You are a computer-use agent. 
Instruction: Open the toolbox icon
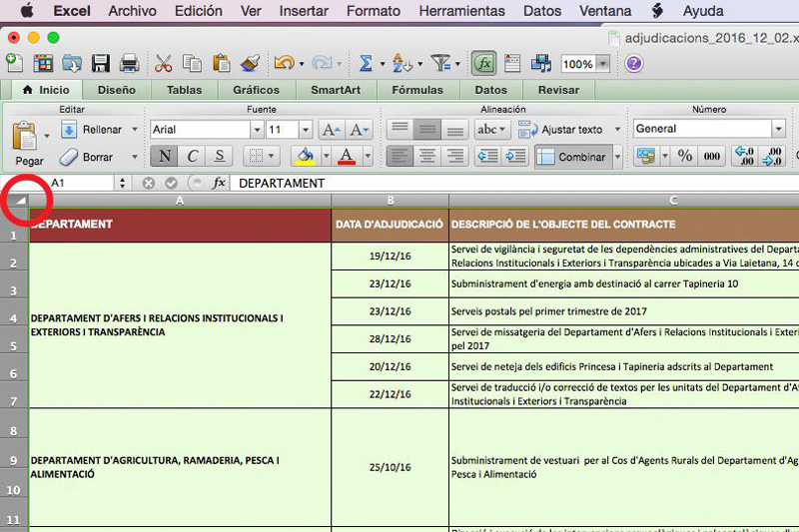[x=512, y=64]
